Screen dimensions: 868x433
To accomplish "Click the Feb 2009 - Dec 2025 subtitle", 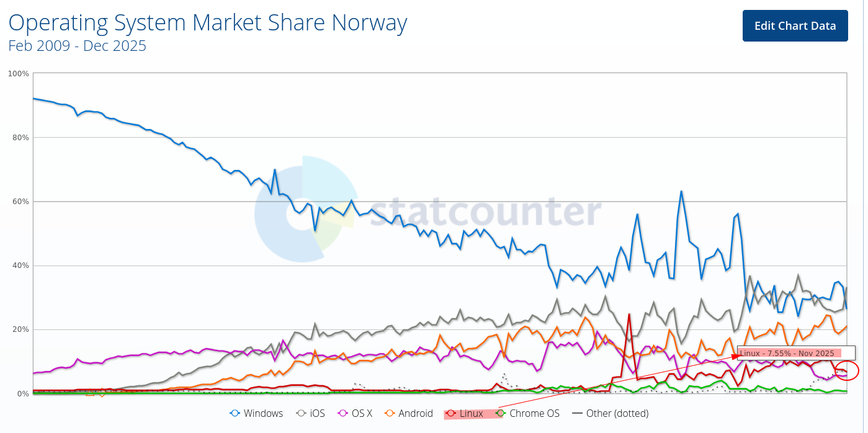I will pyautogui.click(x=78, y=45).
